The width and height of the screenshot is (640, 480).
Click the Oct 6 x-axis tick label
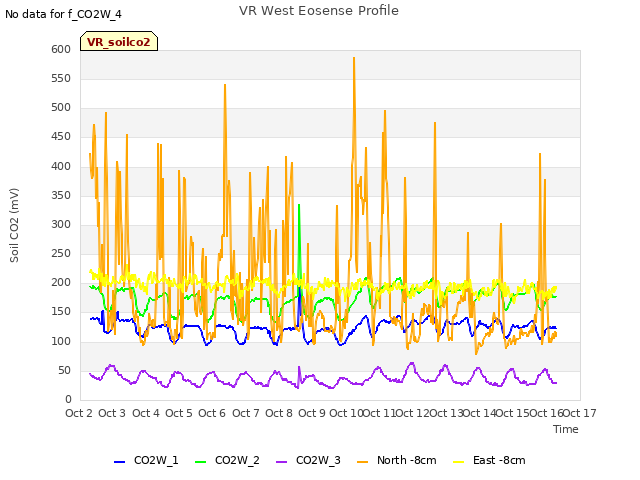point(212,413)
